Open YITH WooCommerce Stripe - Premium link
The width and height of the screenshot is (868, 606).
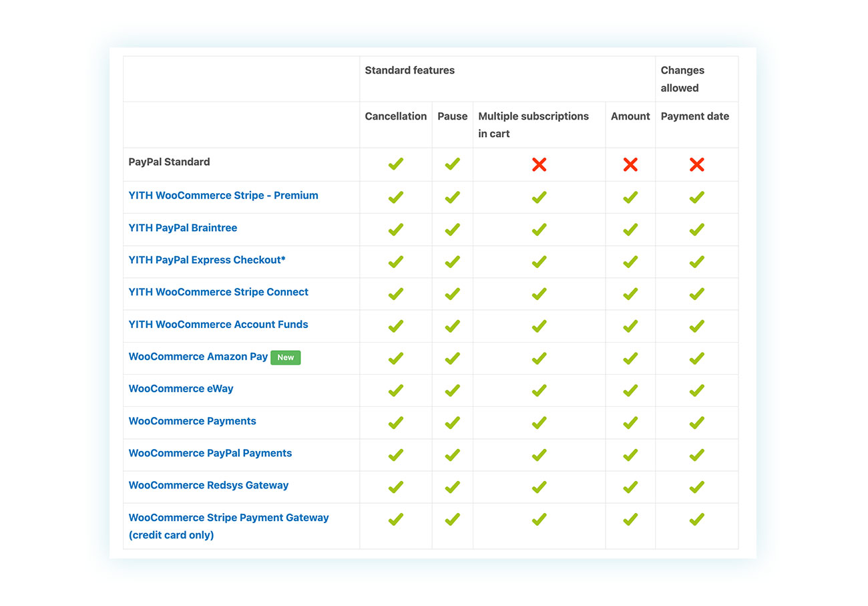223,196
